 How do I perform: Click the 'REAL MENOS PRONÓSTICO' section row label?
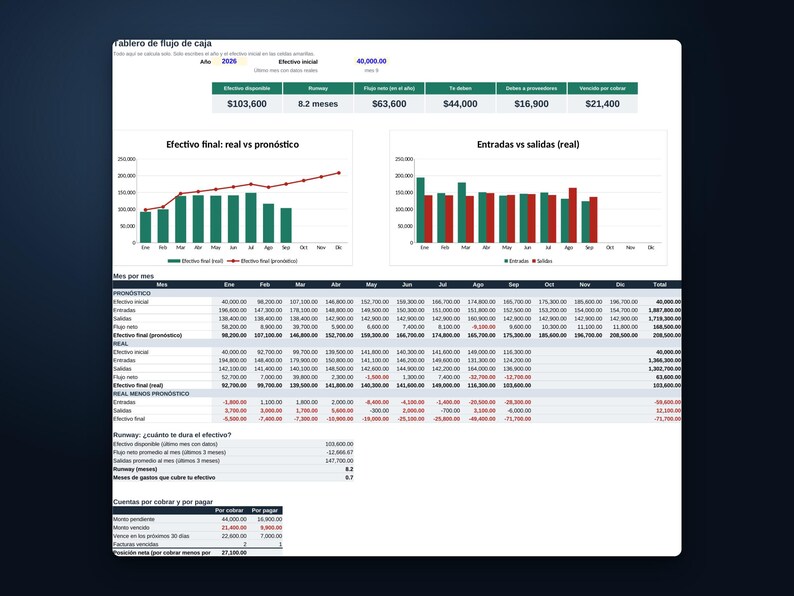point(151,393)
